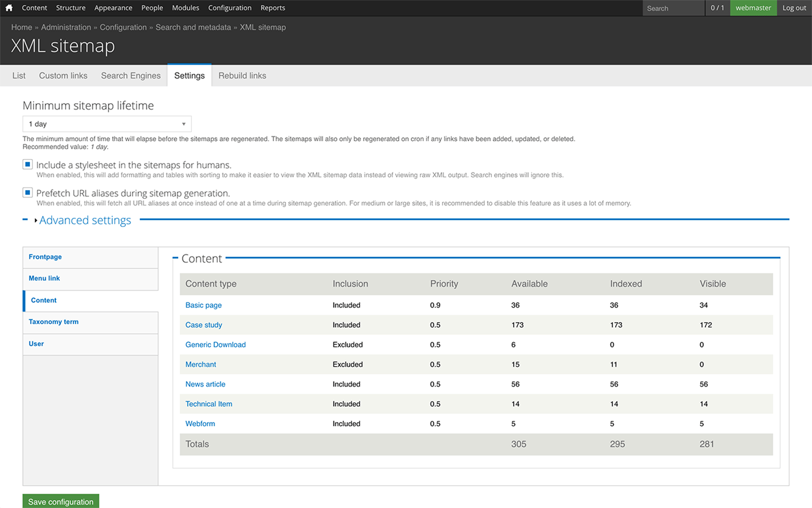Select the Frontpage vertical tab
The height and width of the screenshot is (508, 812).
click(x=90, y=257)
